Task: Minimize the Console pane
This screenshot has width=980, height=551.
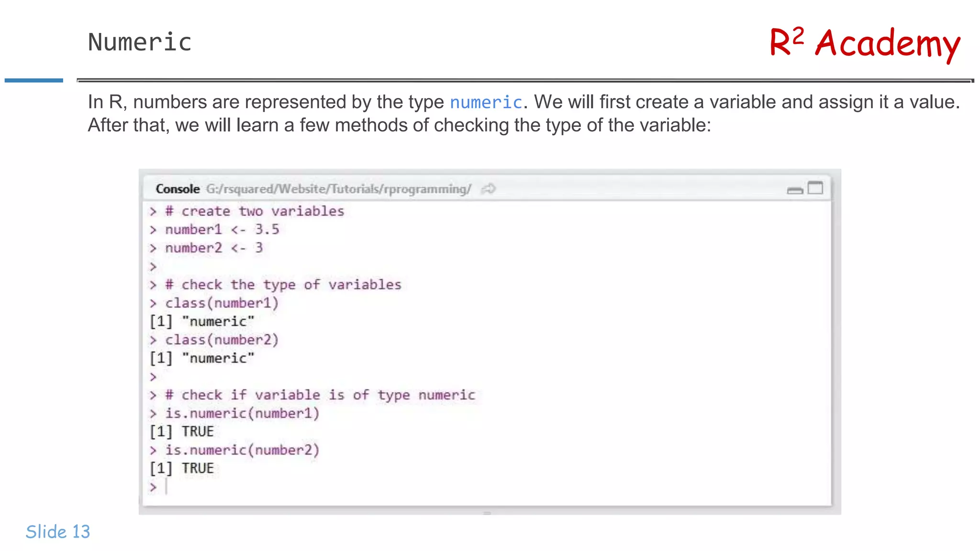Action: click(795, 190)
